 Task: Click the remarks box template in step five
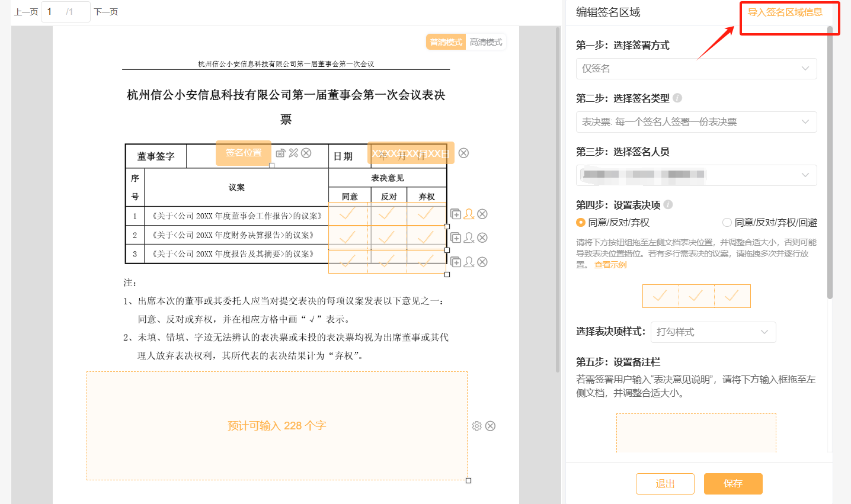click(x=696, y=433)
